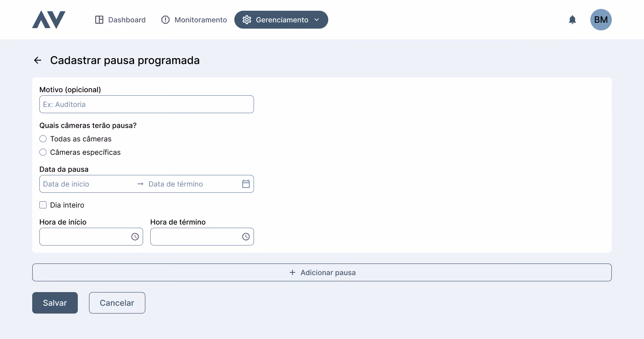The width and height of the screenshot is (644, 339).
Task: Click clock icon in Hora de início
Action: pyautogui.click(x=135, y=237)
